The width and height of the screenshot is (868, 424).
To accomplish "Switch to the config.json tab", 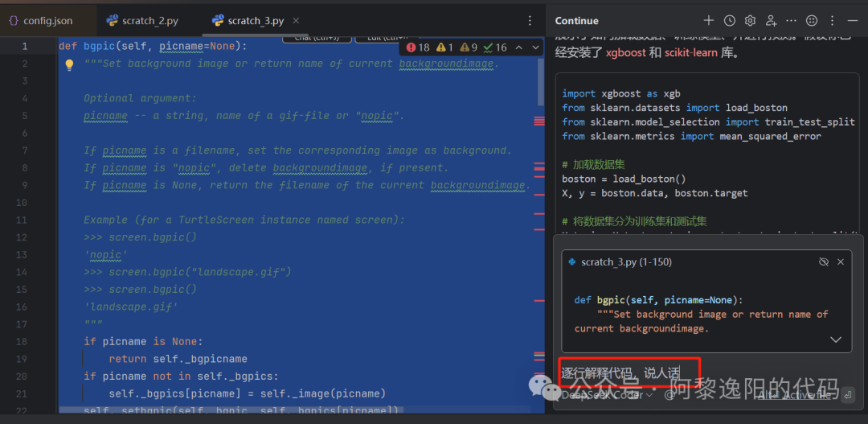I will pyautogui.click(x=40, y=21).
